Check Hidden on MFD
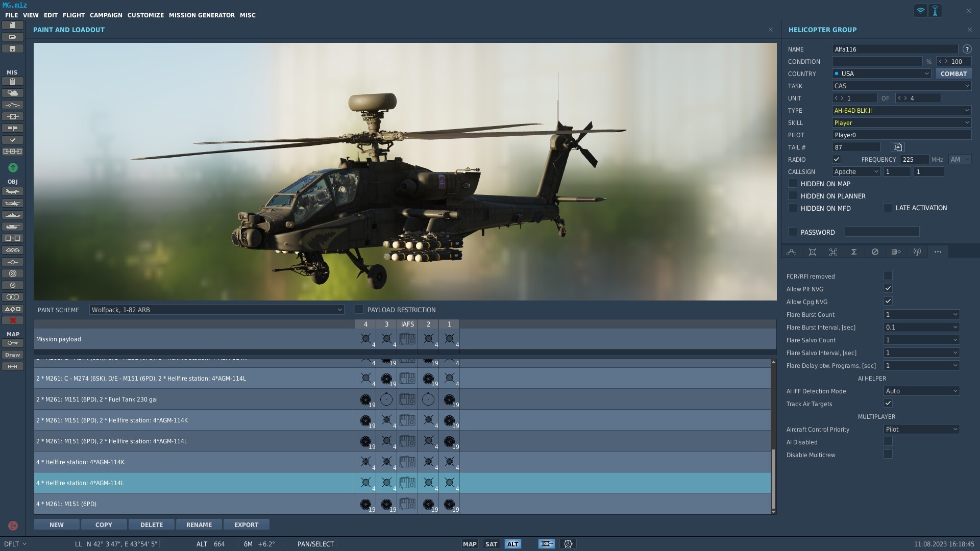980x551 pixels. (793, 208)
